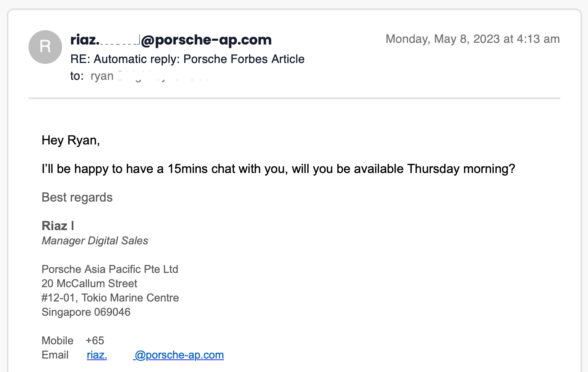Image resolution: width=588 pixels, height=372 pixels.
Task: Click the sender address riaz@porsche-ap.com in header
Action: (x=171, y=40)
